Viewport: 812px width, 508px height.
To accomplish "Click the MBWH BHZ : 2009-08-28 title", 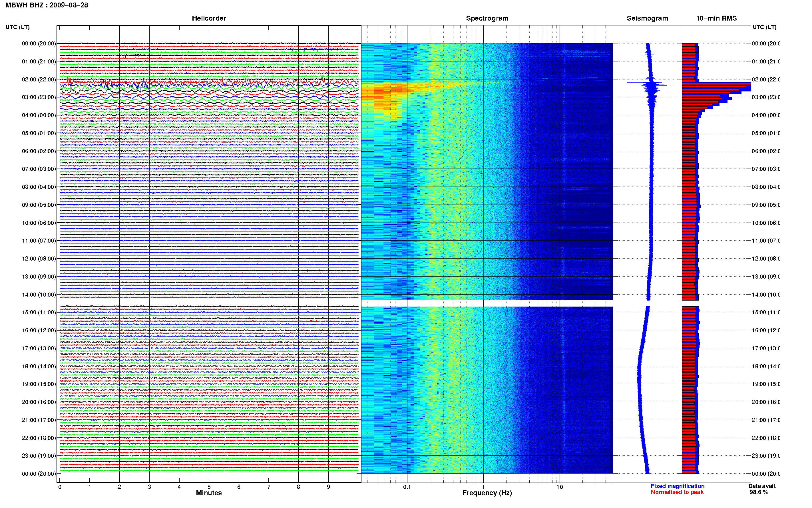I will point(47,5).
